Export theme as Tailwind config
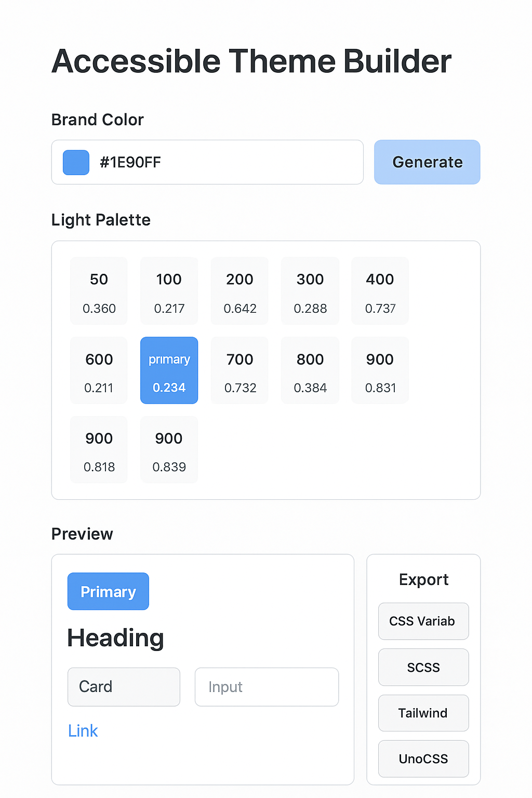 [x=423, y=713]
